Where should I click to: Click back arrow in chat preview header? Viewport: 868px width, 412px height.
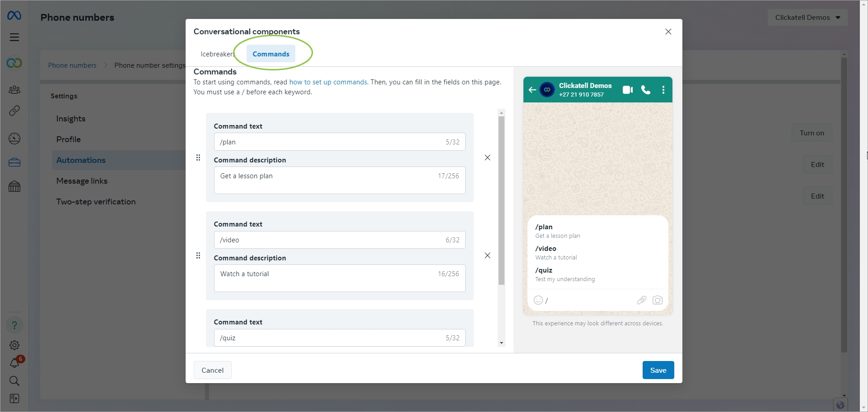tap(532, 90)
